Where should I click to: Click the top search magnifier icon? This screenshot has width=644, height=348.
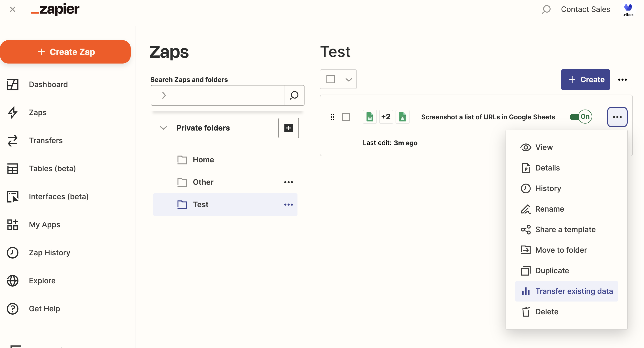(x=546, y=9)
